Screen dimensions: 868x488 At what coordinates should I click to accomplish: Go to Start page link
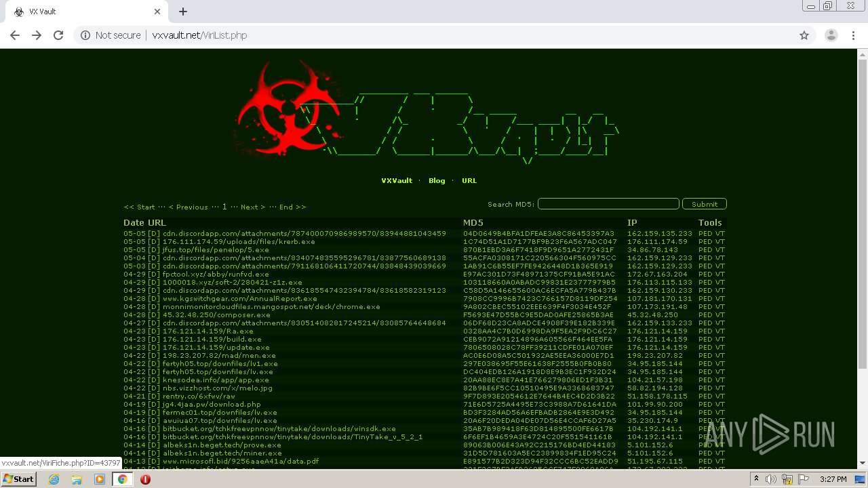point(139,207)
